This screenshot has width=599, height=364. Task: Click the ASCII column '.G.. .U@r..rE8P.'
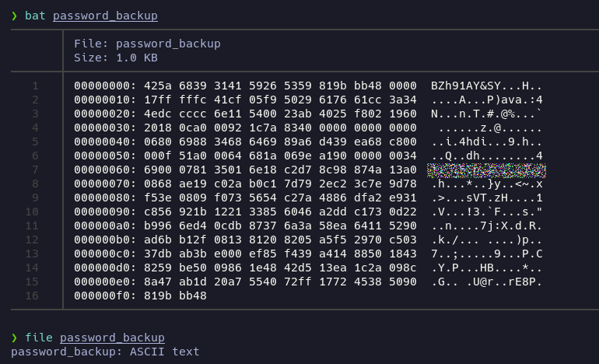point(486,282)
